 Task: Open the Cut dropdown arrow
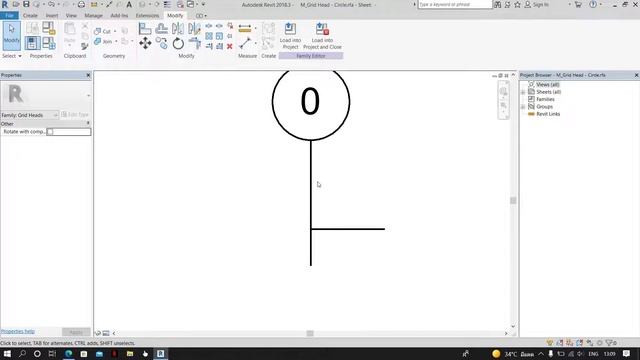tap(115, 31)
